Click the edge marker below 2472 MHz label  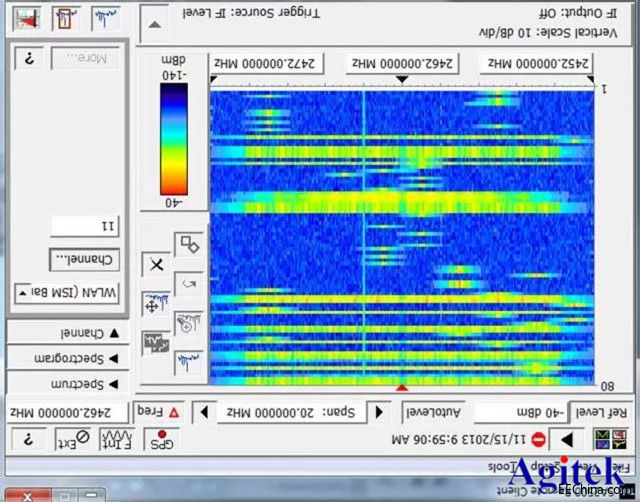point(213,79)
